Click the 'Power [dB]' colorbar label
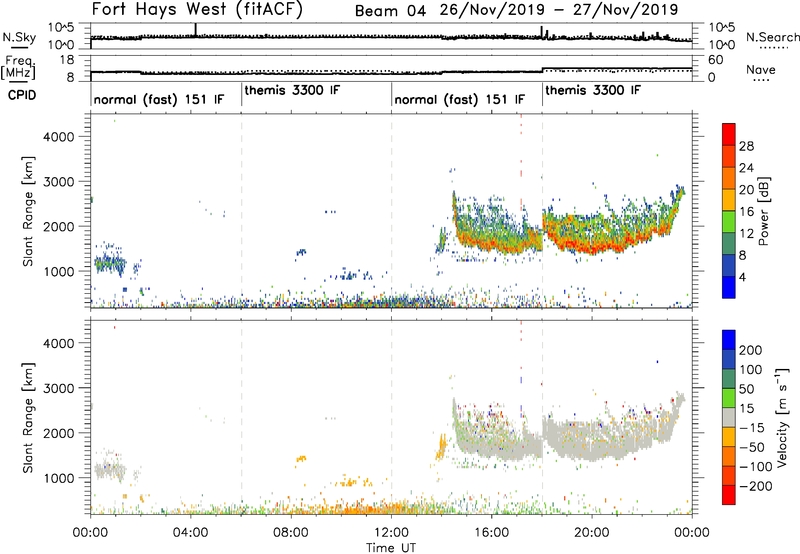800x554 pixels. 764,211
